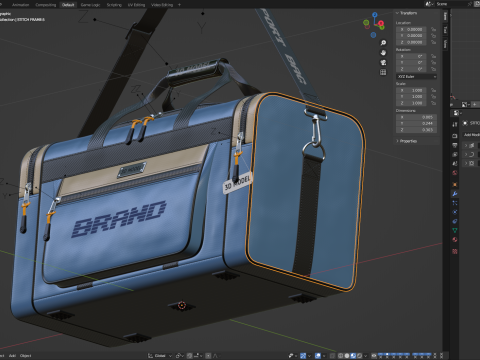Click the blue Z axis gizmo ball
The height and width of the screenshot is (360, 480).
[x=375, y=15]
